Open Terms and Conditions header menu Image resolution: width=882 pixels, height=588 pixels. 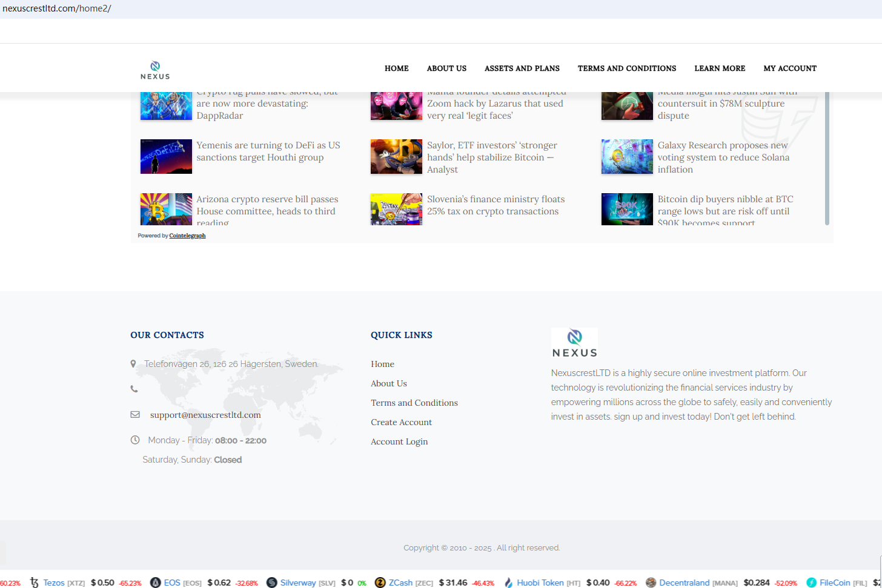[626, 68]
